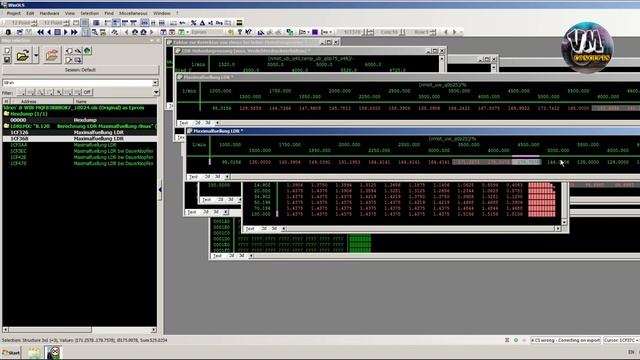Image resolution: width=640 pixels, height=360 pixels.
Task: Click the Name column header
Action: click(81, 101)
